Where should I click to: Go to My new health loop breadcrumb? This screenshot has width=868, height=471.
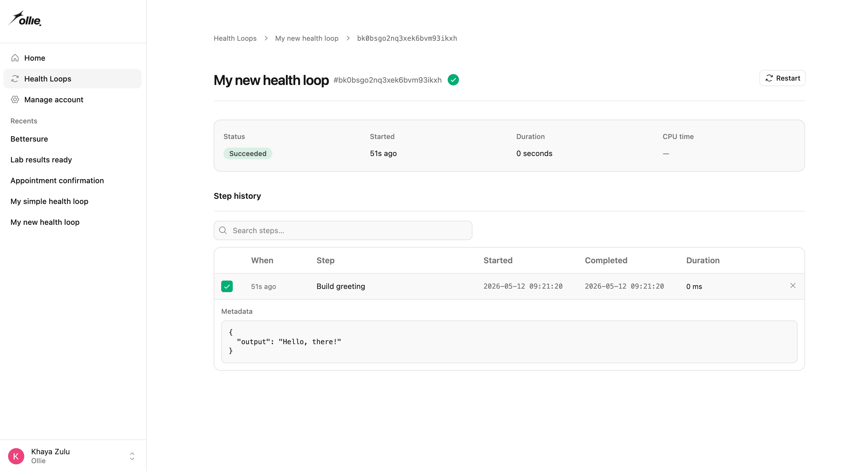307,38
